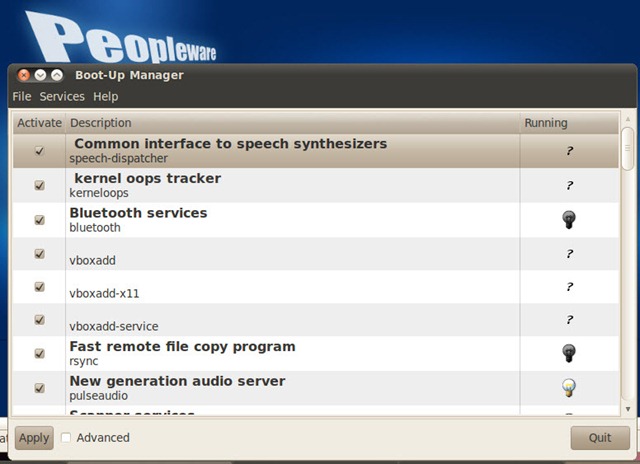Disable the rsync activate checkbox

40,353
